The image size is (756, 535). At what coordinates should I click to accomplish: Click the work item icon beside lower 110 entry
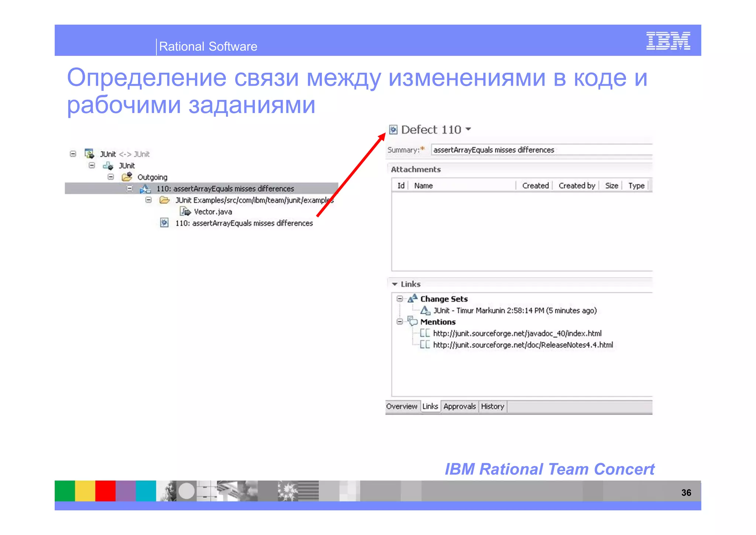tap(164, 223)
